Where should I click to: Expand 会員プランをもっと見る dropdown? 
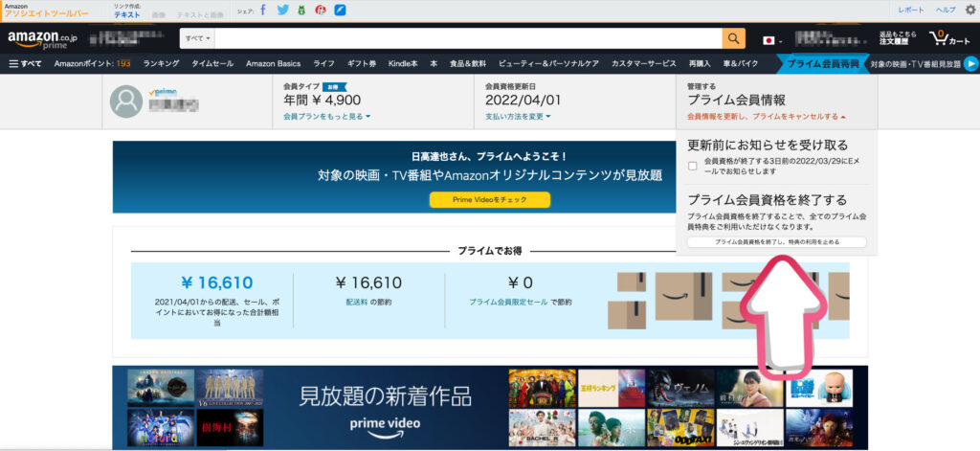coord(327,117)
